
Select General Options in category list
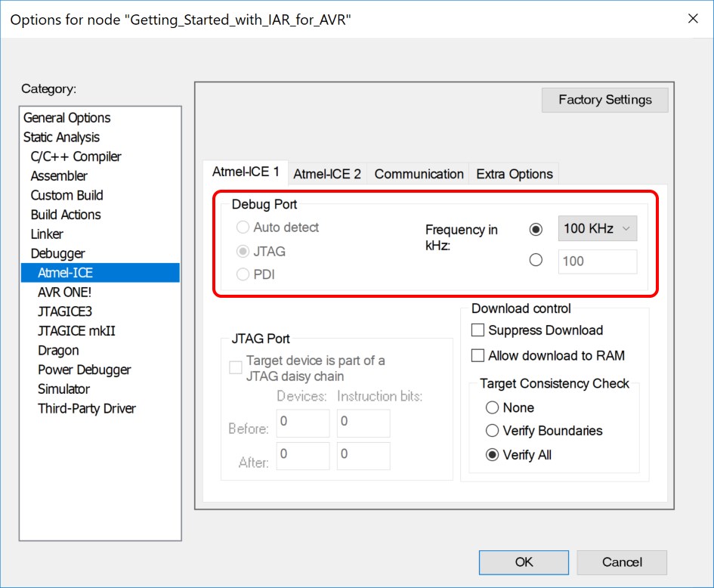click(67, 118)
